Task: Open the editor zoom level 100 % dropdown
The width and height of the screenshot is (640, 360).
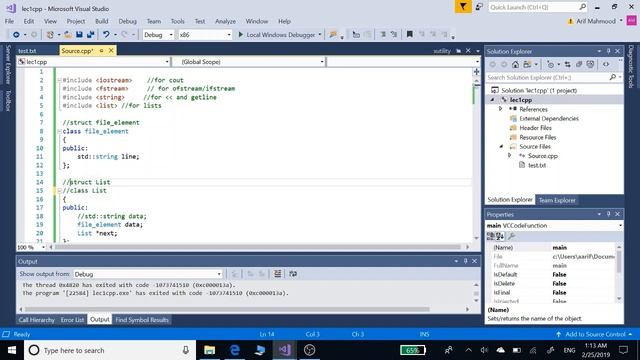Action: click(31, 247)
